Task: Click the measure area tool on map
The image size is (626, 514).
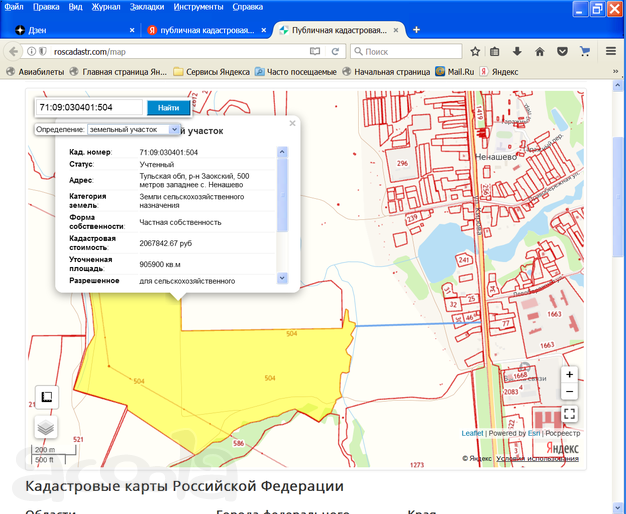Action: (x=47, y=397)
